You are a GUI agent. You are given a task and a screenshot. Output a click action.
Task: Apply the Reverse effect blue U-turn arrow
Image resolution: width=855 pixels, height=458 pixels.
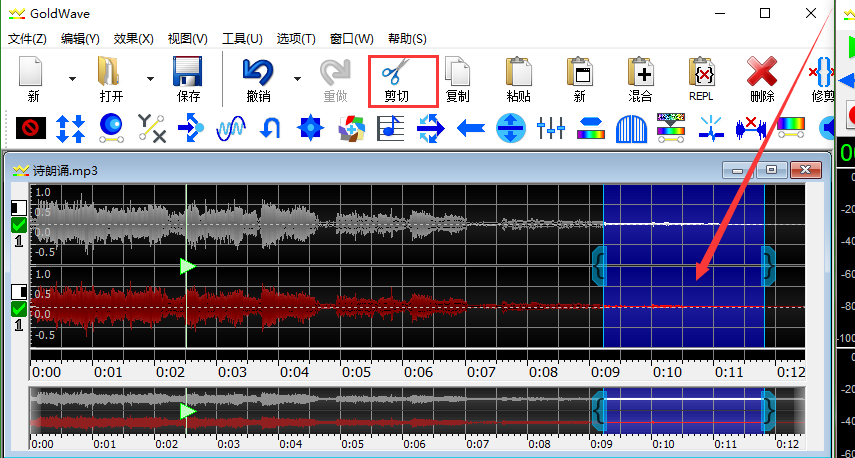(x=270, y=129)
